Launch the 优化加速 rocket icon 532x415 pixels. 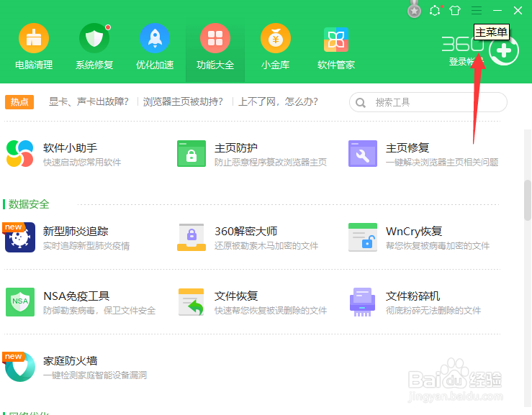tap(155, 38)
